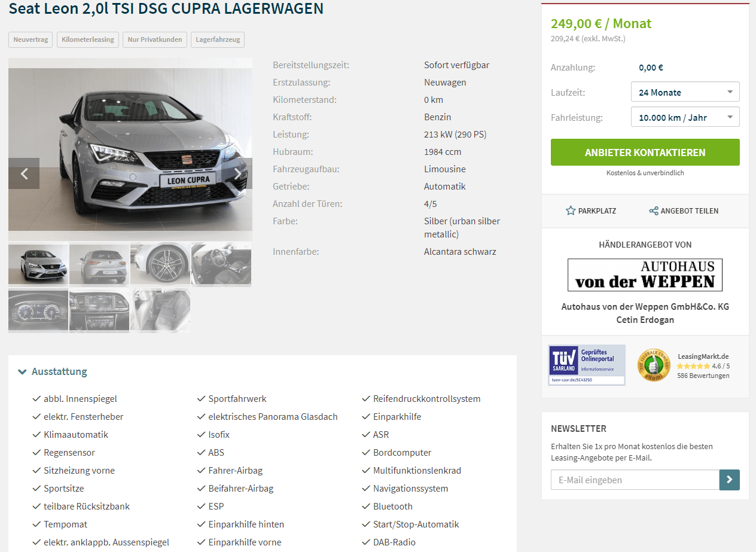Show the previous car photo with the left arrow
Viewport: 756px width, 552px height.
coord(24,173)
